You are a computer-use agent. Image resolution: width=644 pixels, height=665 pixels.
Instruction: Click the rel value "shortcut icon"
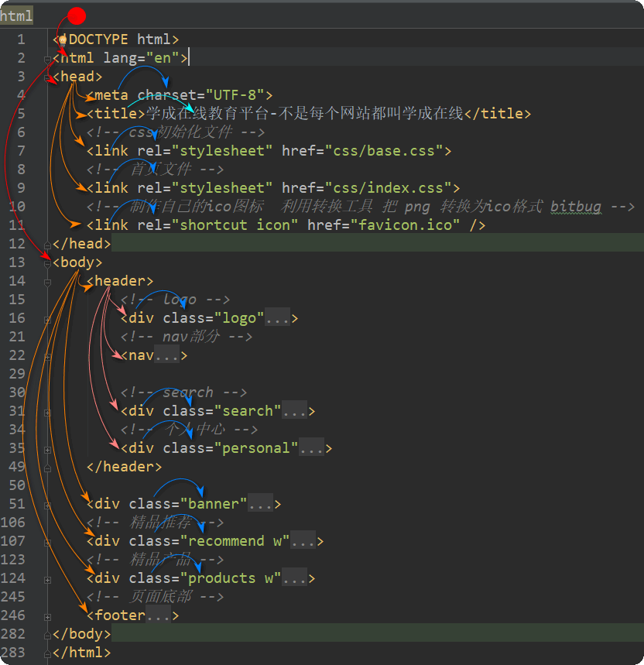pos(235,225)
